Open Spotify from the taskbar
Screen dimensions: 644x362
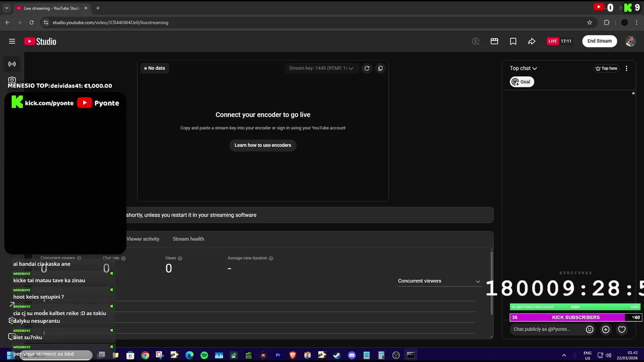(204, 355)
